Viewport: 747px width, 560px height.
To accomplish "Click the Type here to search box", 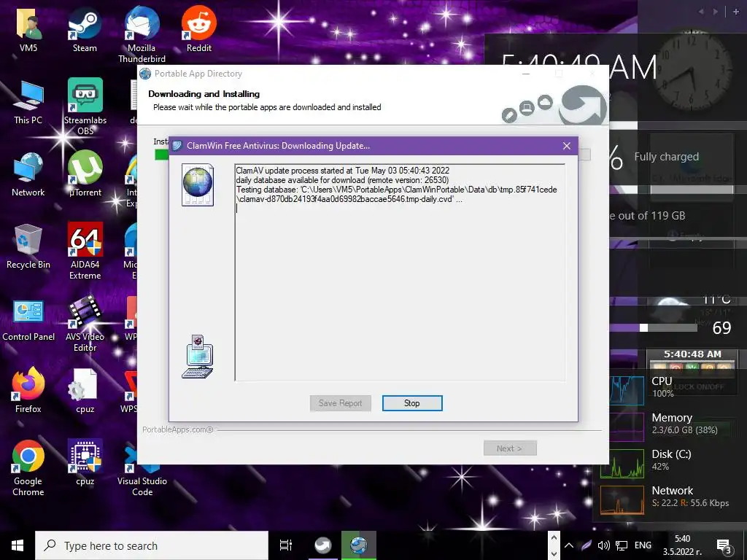I will (152, 545).
